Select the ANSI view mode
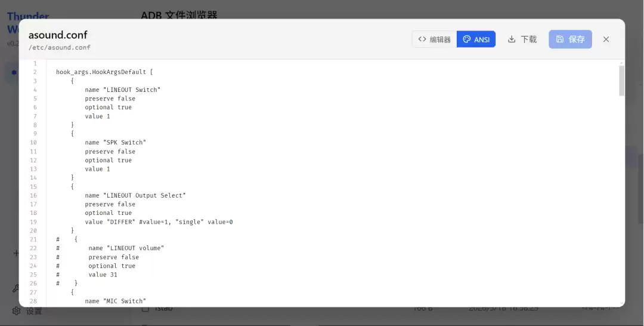Viewport: 644px width, 326px height. pyautogui.click(x=476, y=39)
